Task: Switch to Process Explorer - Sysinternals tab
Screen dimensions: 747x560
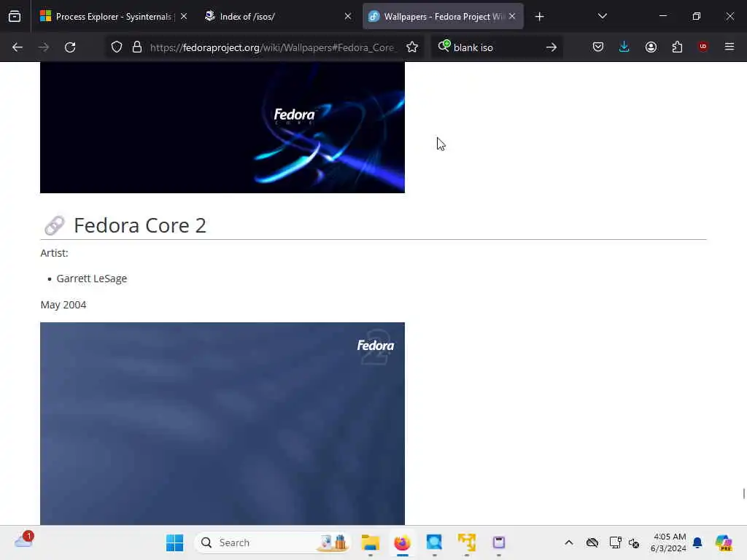Action: [113, 17]
